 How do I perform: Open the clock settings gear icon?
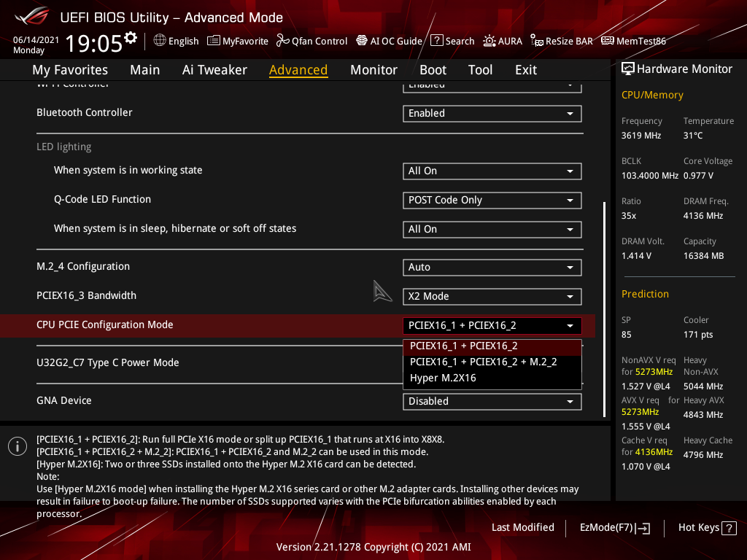[x=131, y=38]
